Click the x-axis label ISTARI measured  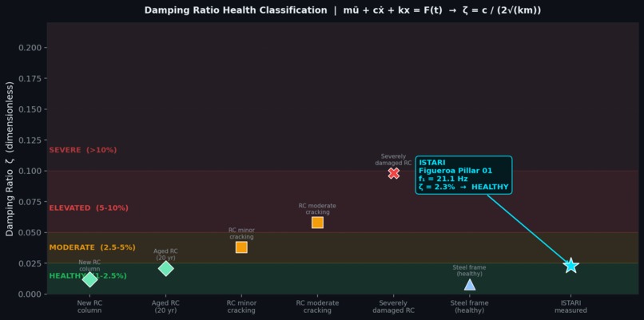(570, 307)
